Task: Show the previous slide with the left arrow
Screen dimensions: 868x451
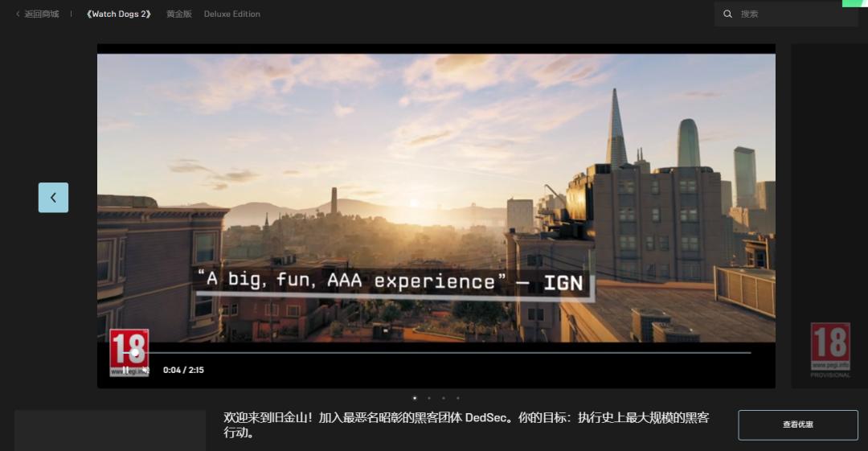Action: click(53, 197)
